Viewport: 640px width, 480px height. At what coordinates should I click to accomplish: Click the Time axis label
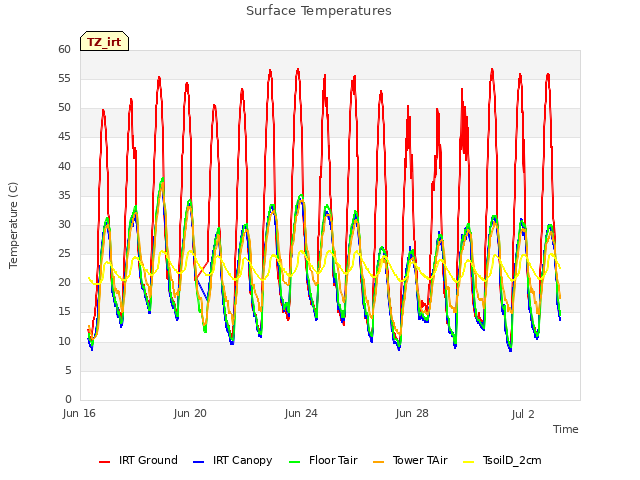[566, 429]
